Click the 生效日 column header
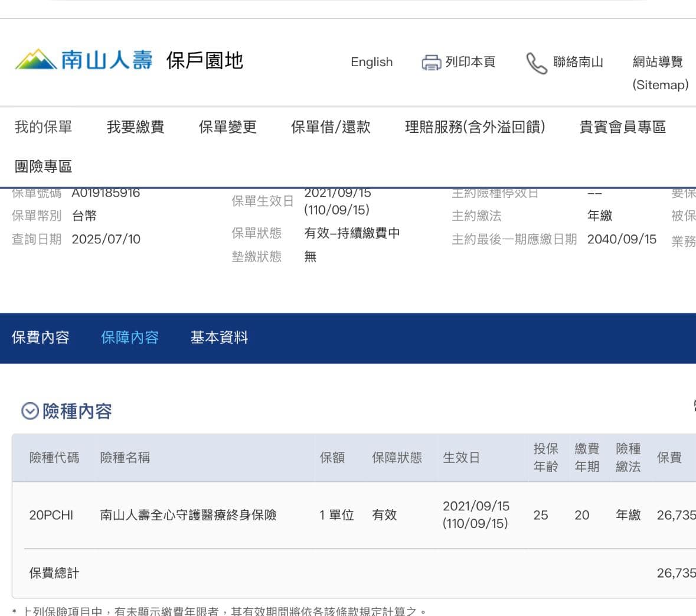Screen dimensions: 696x616 pos(462,458)
